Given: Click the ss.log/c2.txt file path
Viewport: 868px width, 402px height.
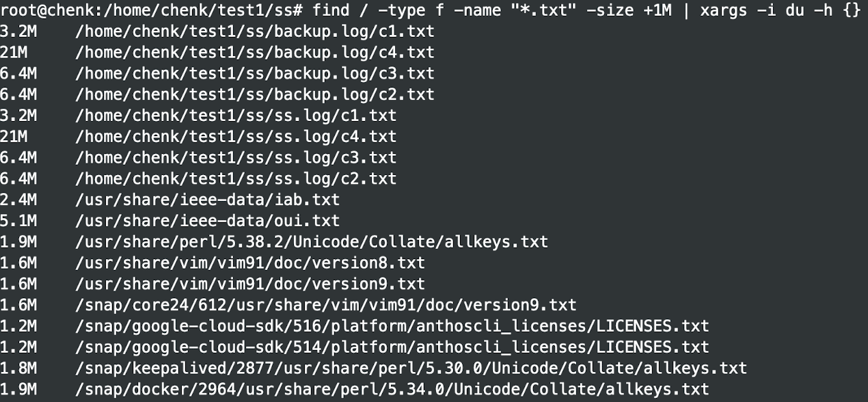Looking at the screenshot, I should pyautogui.click(x=236, y=179).
